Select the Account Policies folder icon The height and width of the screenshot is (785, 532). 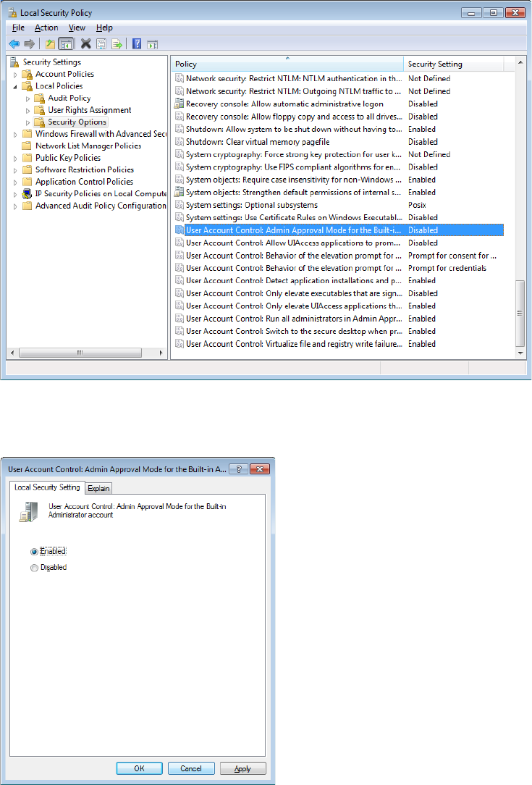pyautogui.click(x=28, y=74)
